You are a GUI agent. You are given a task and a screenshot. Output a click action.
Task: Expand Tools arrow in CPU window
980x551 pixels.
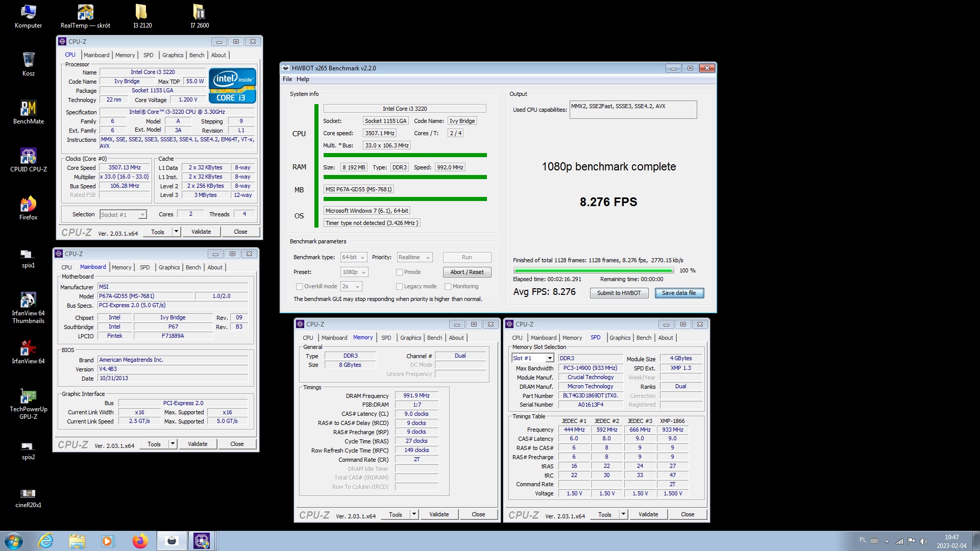(x=176, y=232)
